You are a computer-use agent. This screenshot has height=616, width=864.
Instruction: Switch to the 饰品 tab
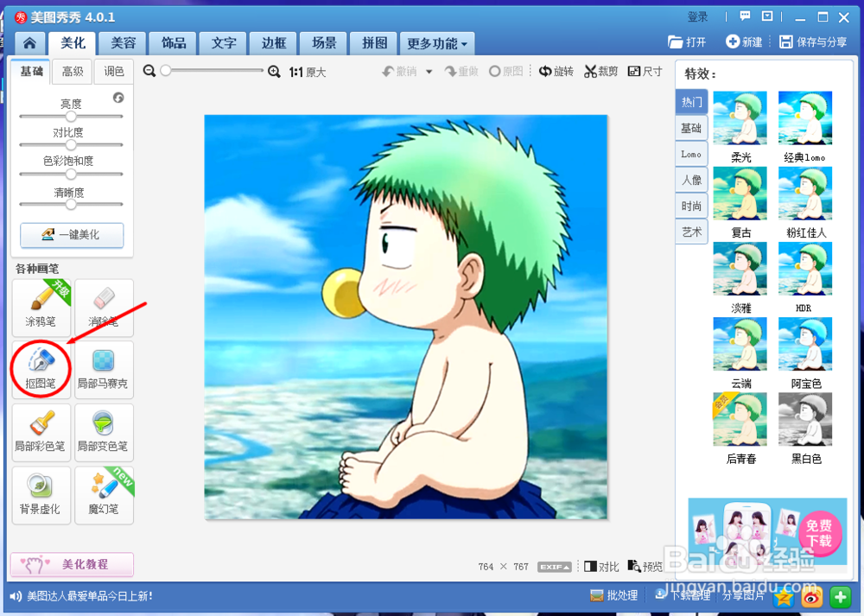pos(174,43)
